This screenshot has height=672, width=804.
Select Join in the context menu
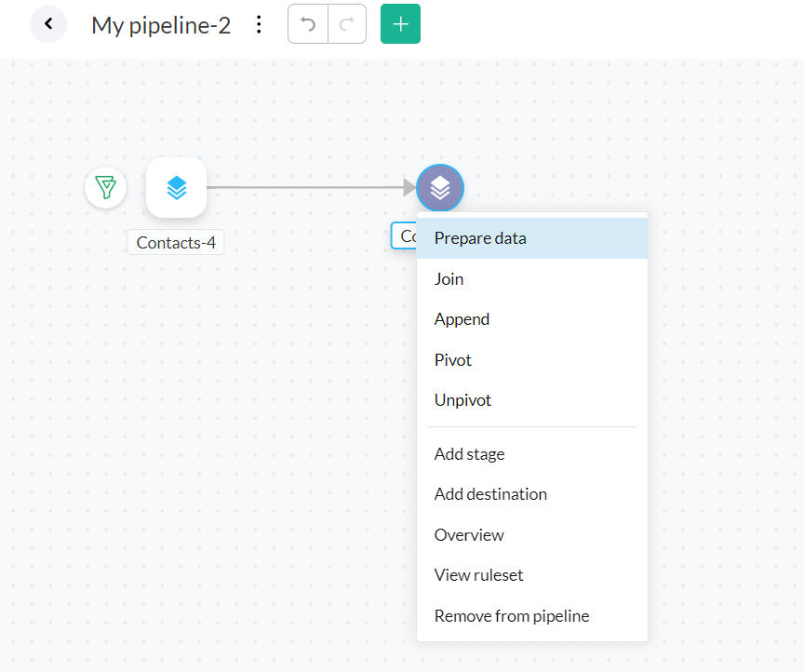pos(449,279)
